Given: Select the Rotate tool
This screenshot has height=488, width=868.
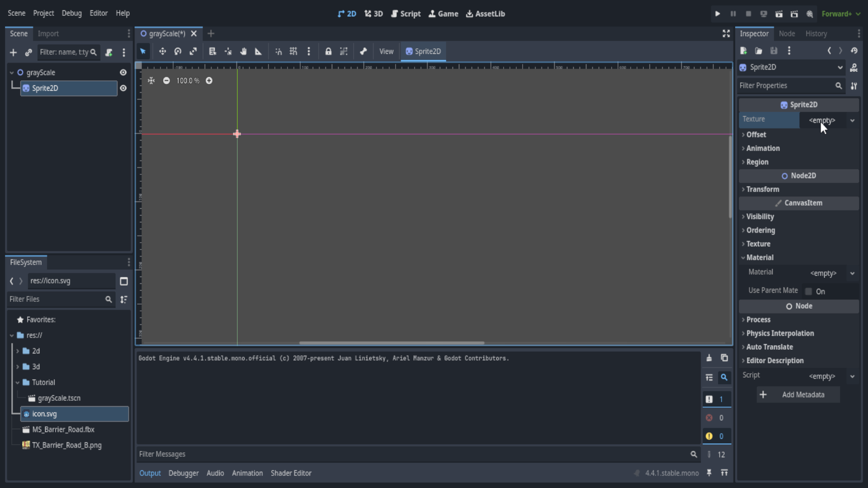Looking at the screenshot, I should (178, 52).
